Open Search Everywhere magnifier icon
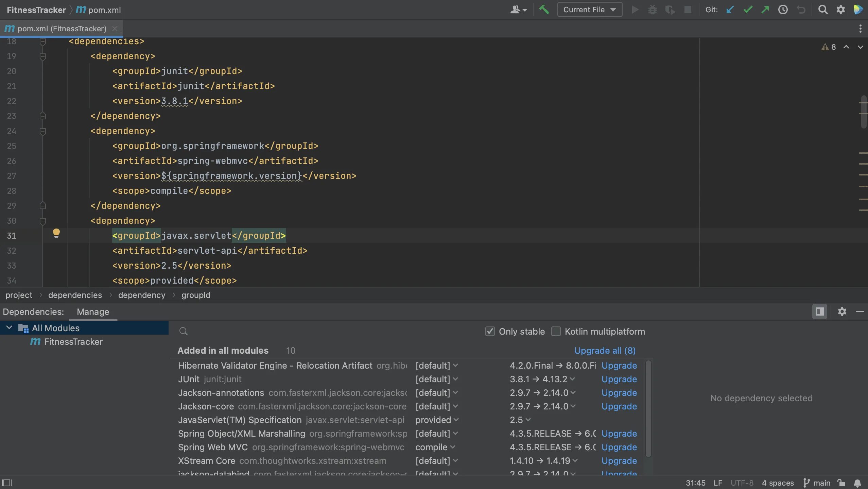This screenshot has width=868, height=489. [823, 10]
